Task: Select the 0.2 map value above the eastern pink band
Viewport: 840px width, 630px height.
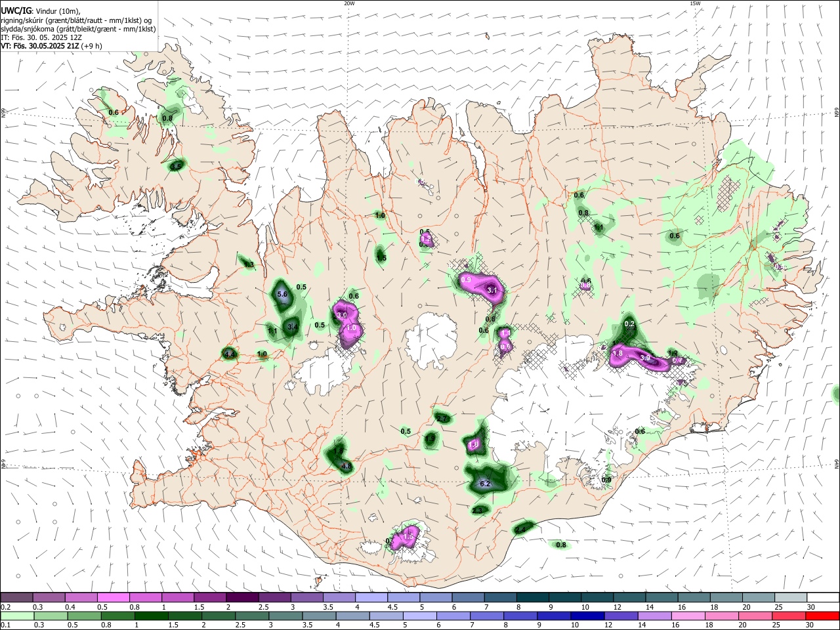Action: pos(629,324)
